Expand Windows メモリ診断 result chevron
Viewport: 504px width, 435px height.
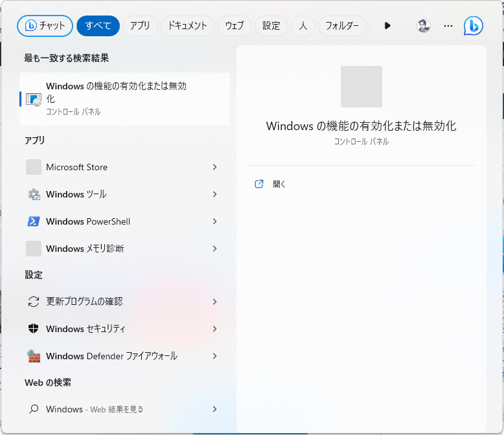(214, 249)
